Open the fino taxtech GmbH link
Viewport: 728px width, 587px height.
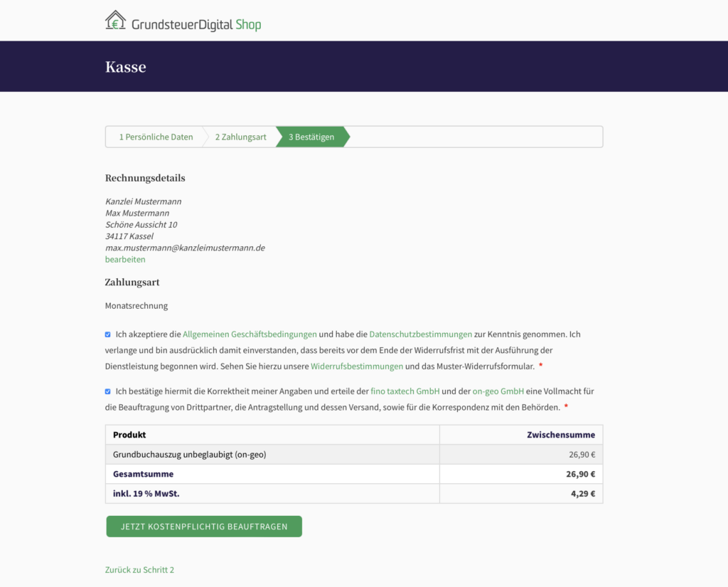(405, 391)
